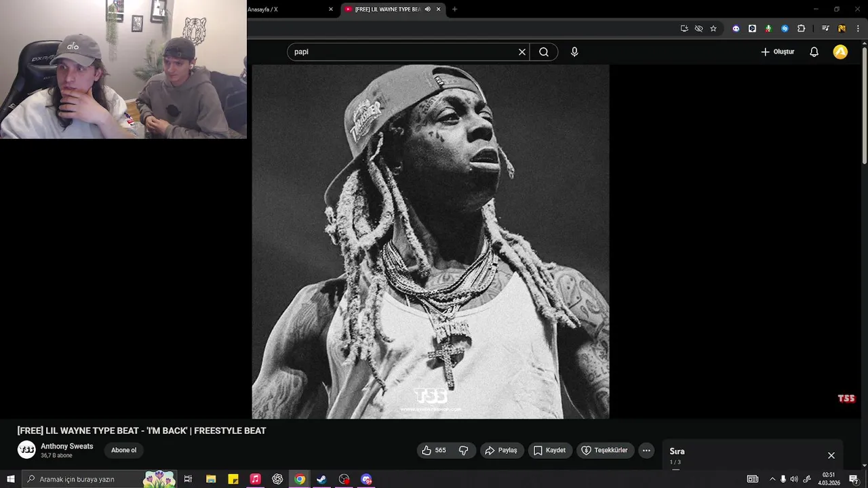The width and height of the screenshot is (868, 488).
Task: Clear the YouTube search box text
Action: pos(522,52)
